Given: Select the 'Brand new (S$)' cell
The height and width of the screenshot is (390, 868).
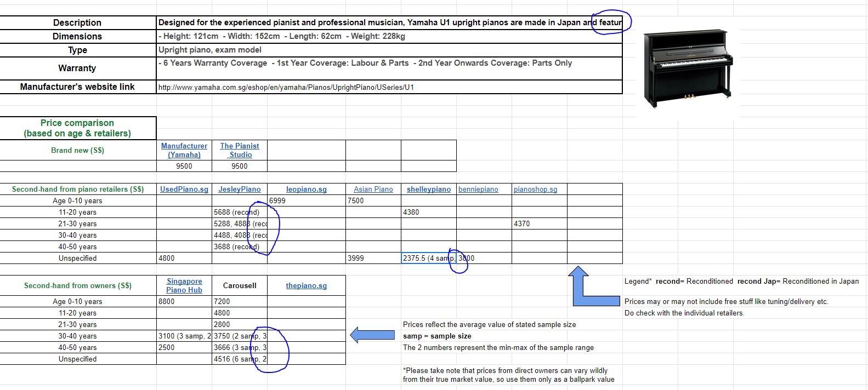Looking at the screenshot, I should 77,150.
